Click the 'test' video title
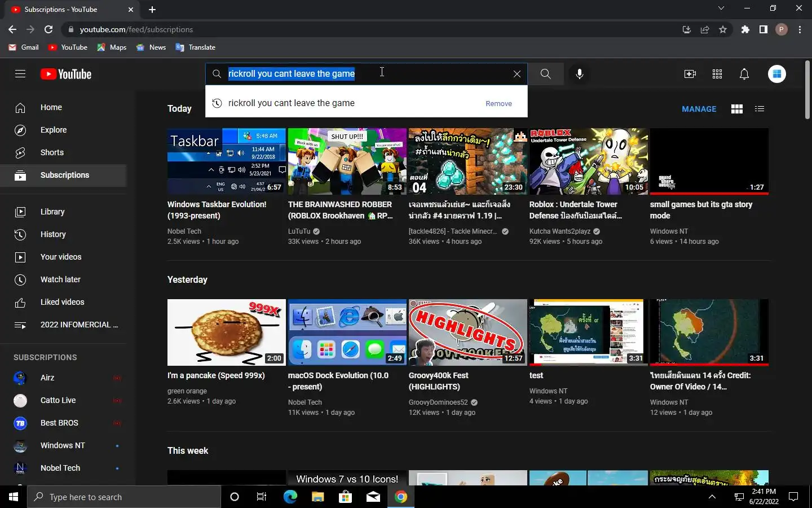This screenshot has width=812, height=508. pyautogui.click(x=536, y=375)
